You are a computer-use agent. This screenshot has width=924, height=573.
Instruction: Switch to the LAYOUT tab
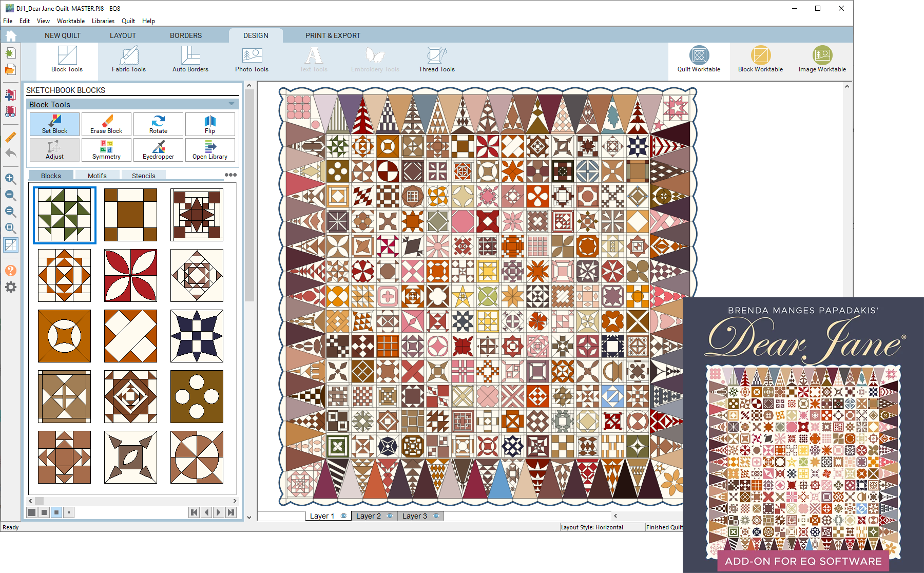(x=123, y=35)
